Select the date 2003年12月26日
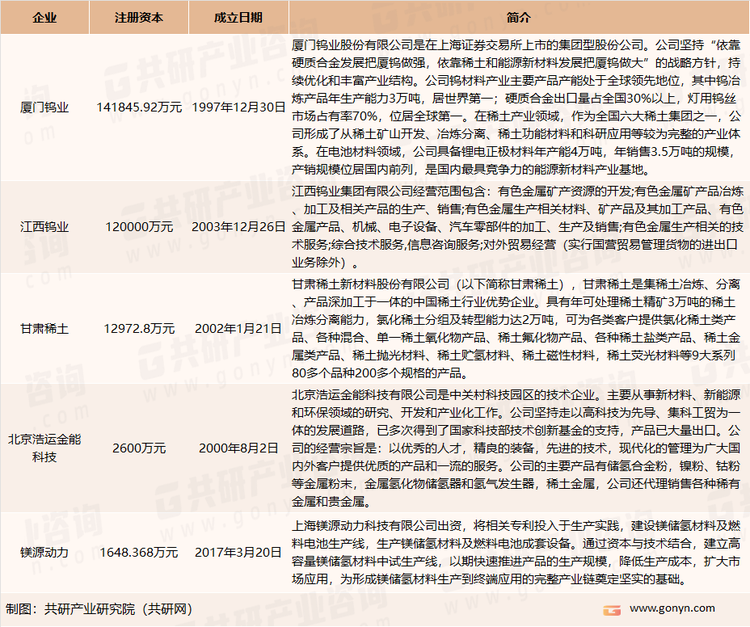Image resolution: width=750 pixels, height=627 pixels. 238,227
